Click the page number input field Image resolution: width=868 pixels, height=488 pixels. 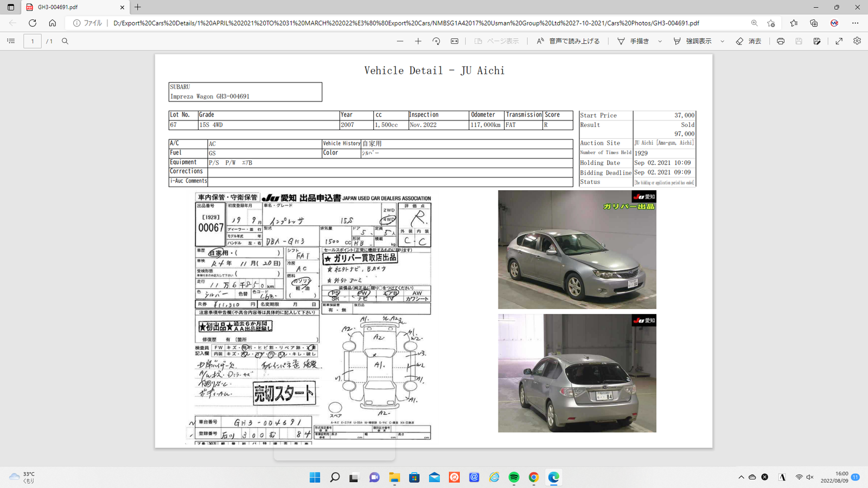coord(33,41)
